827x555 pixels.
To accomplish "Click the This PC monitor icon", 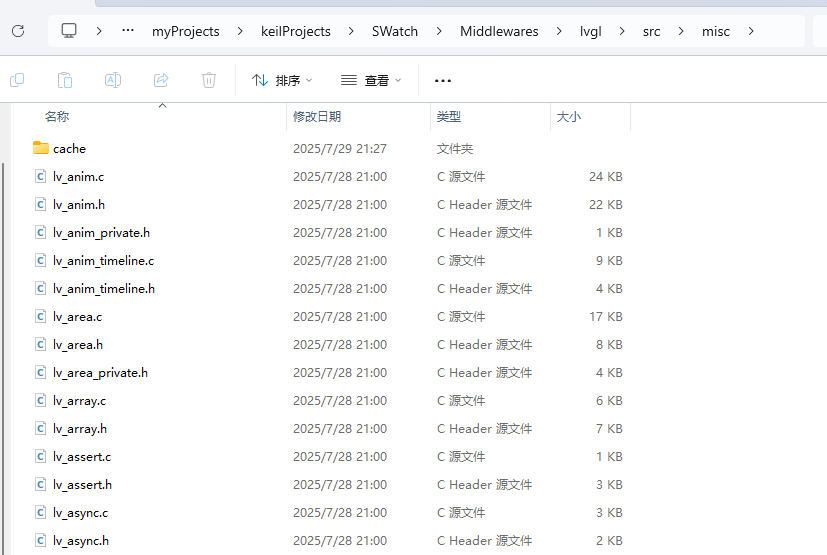I will (x=69, y=31).
